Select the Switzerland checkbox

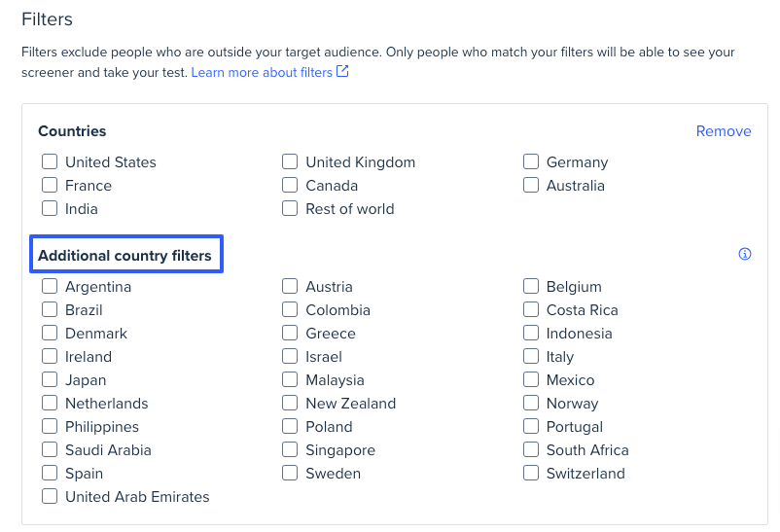click(x=531, y=473)
